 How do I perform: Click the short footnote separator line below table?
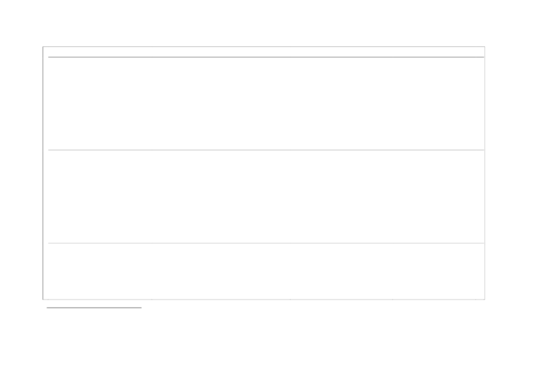click(94, 308)
